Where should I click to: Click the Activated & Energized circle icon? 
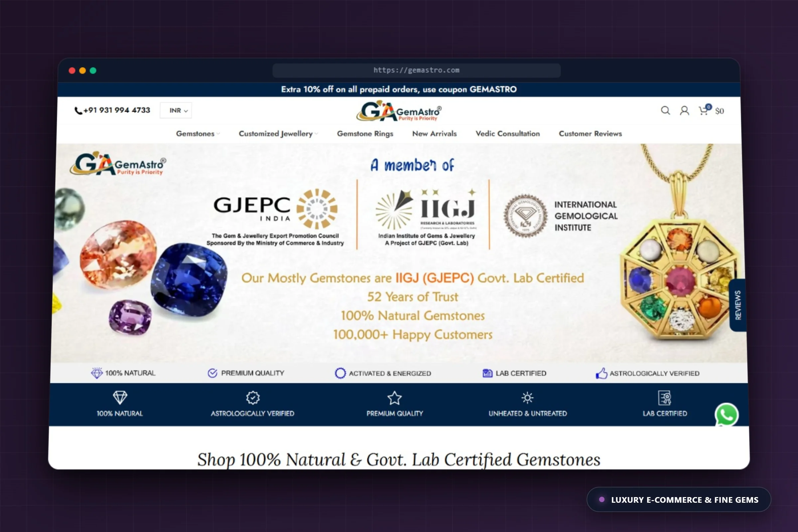pyautogui.click(x=340, y=373)
